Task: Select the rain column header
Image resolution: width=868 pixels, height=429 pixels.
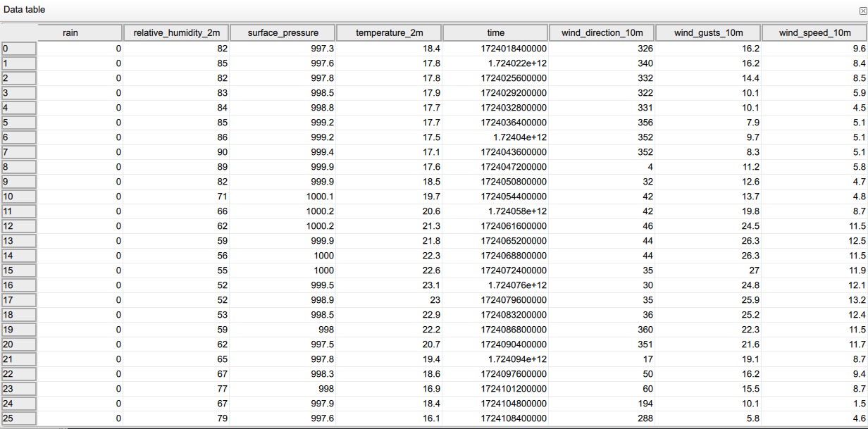Action: click(70, 32)
